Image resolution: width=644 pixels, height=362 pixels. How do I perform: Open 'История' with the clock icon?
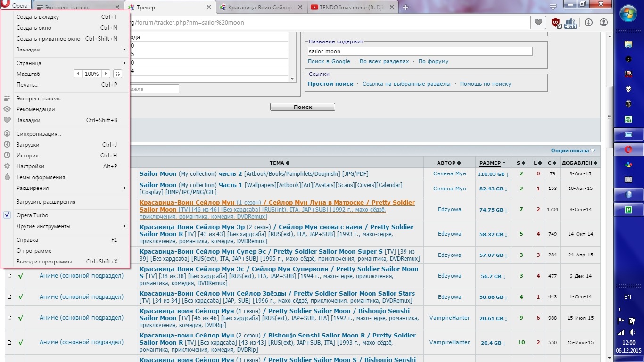pyautogui.click(x=65, y=156)
